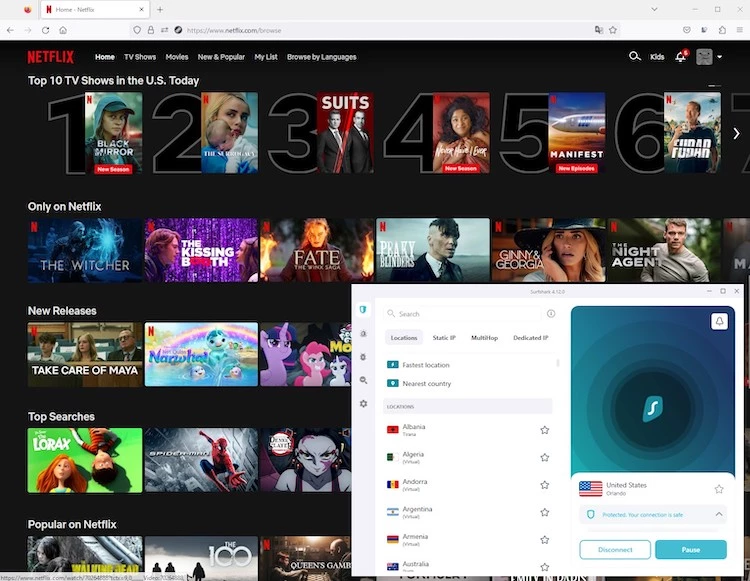Open the list all tabs dropdown
Viewport: 750px width, 581px height.
click(654, 9)
